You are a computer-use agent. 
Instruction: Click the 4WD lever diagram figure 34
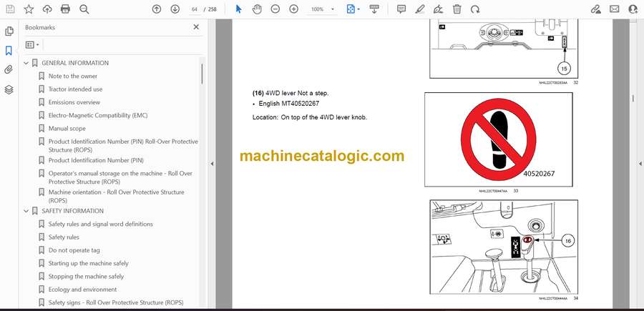coord(504,247)
